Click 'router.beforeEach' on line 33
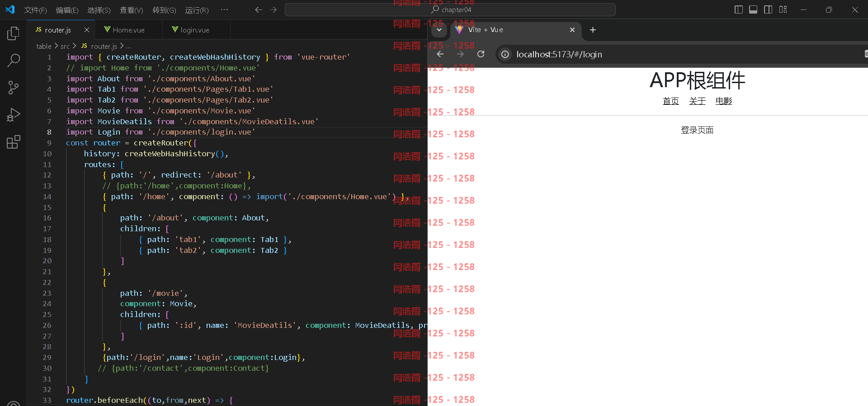Image resolution: width=868 pixels, height=406 pixels. pos(104,400)
